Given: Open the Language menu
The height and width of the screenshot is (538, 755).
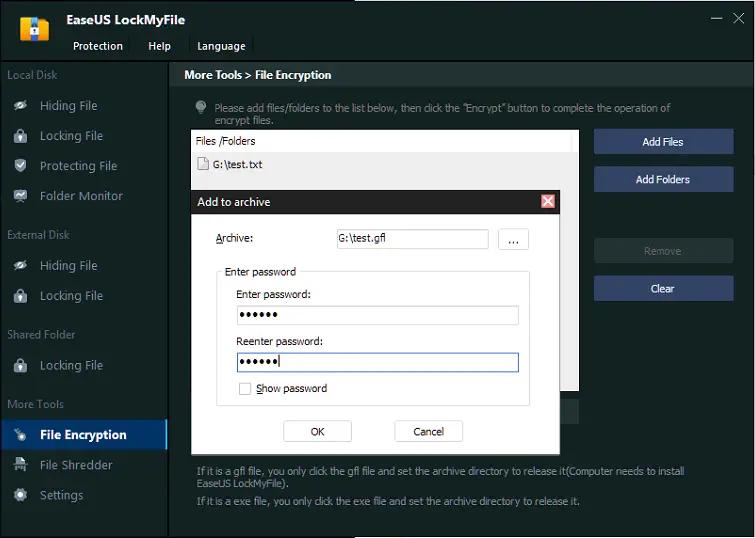Looking at the screenshot, I should point(221,46).
